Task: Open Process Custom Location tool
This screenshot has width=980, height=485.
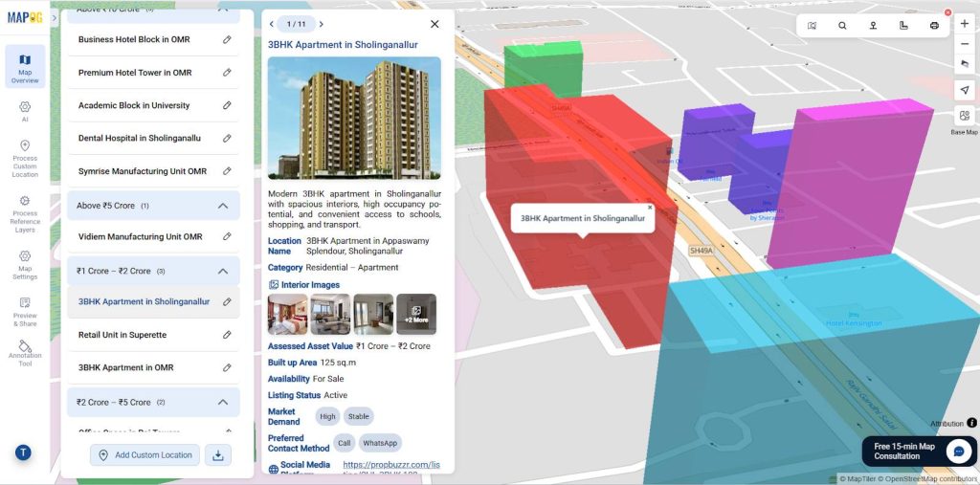Action: pyautogui.click(x=25, y=159)
